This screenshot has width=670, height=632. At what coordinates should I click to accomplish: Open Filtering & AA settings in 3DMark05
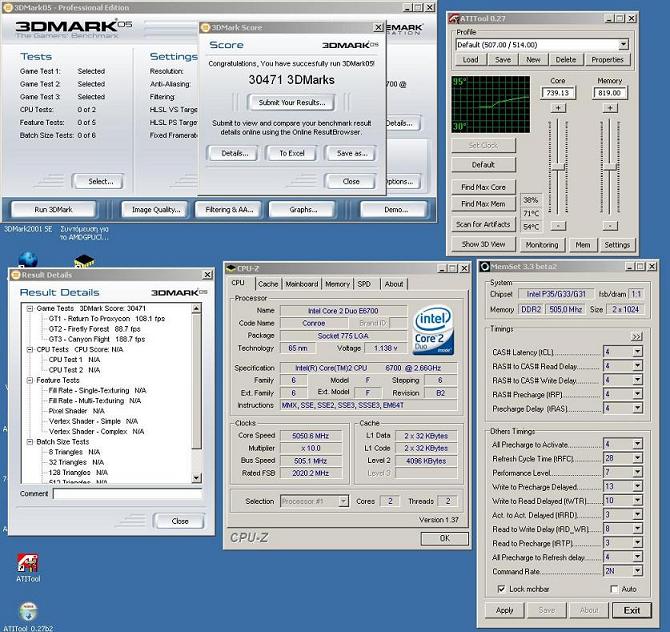click(x=229, y=209)
